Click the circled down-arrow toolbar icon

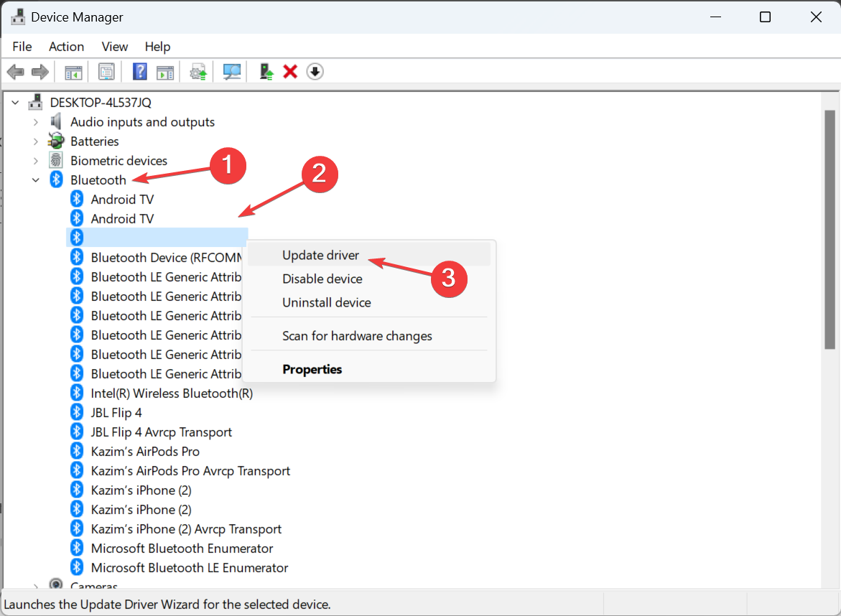pyautogui.click(x=315, y=72)
